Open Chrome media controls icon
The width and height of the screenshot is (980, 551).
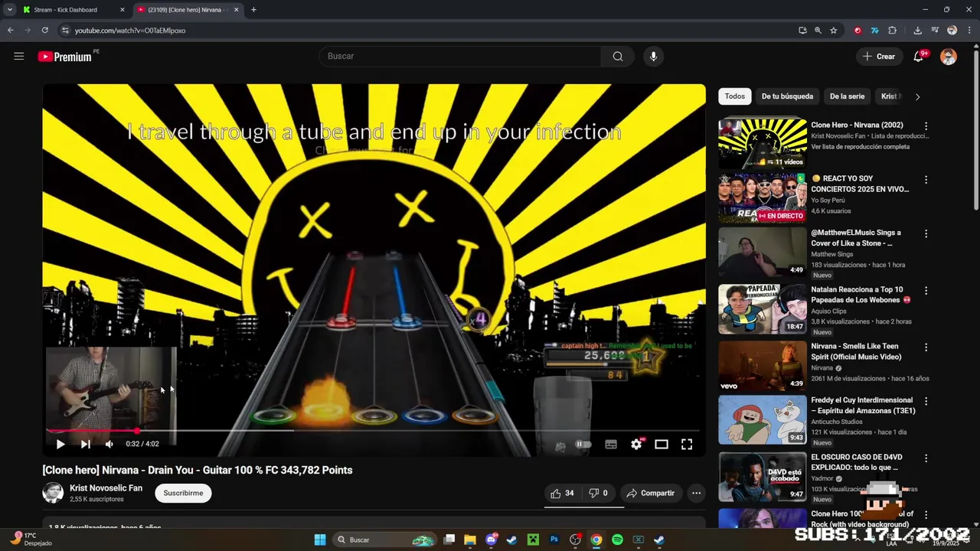coord(935,31)
